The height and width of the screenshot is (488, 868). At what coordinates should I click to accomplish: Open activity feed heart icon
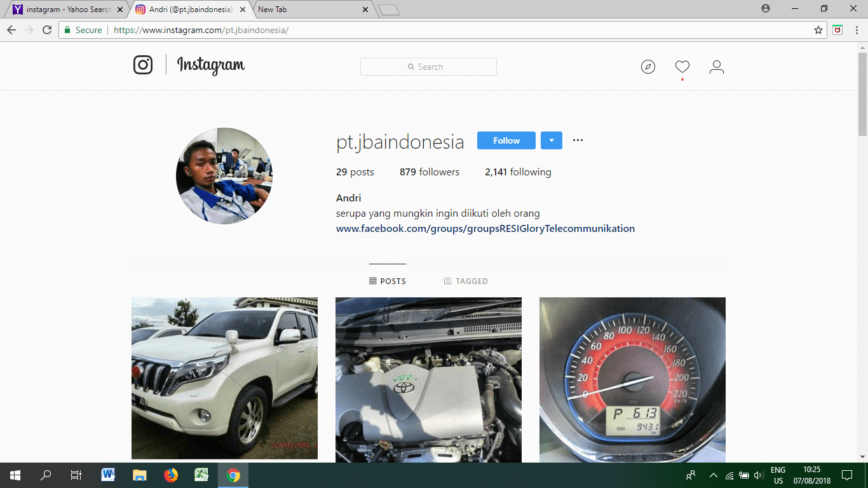pyautogui.click(x=682, y=67)
